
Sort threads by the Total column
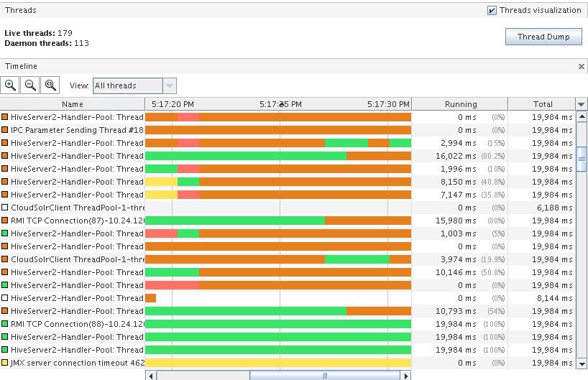click(x=542, y=104)
